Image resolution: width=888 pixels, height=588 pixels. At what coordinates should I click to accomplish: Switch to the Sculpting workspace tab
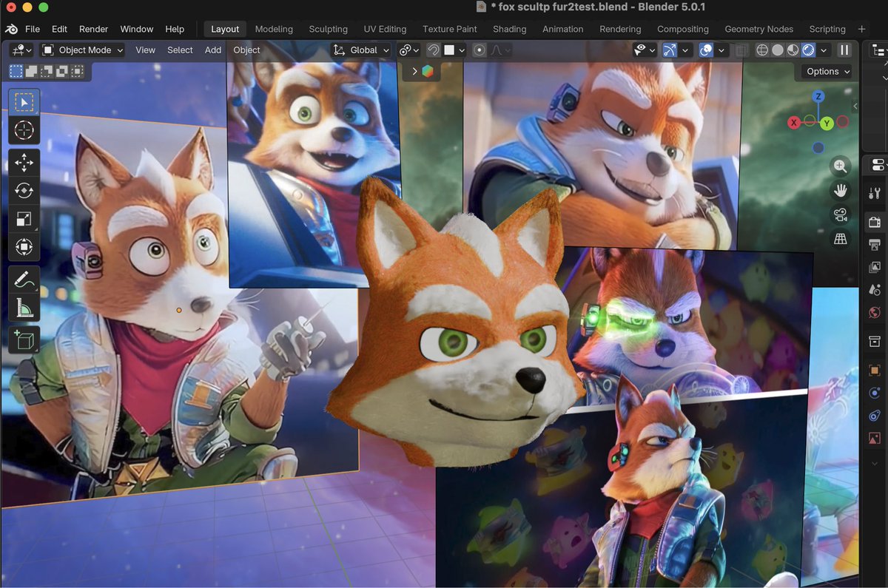(328, 29)
